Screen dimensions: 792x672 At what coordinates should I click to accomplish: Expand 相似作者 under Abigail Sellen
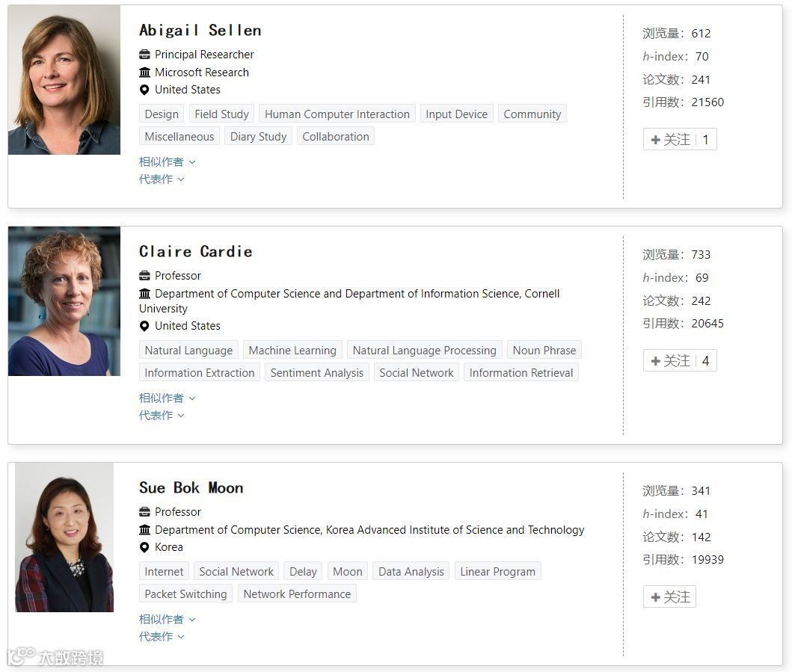point(167,161)
